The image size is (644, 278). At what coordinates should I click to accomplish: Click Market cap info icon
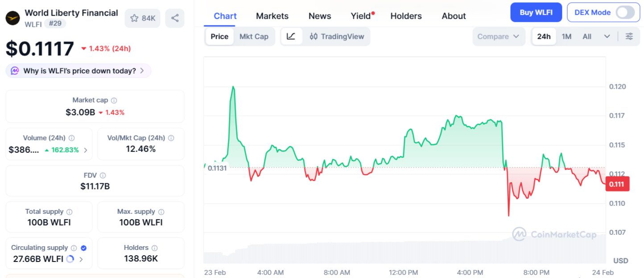(114, 101)
